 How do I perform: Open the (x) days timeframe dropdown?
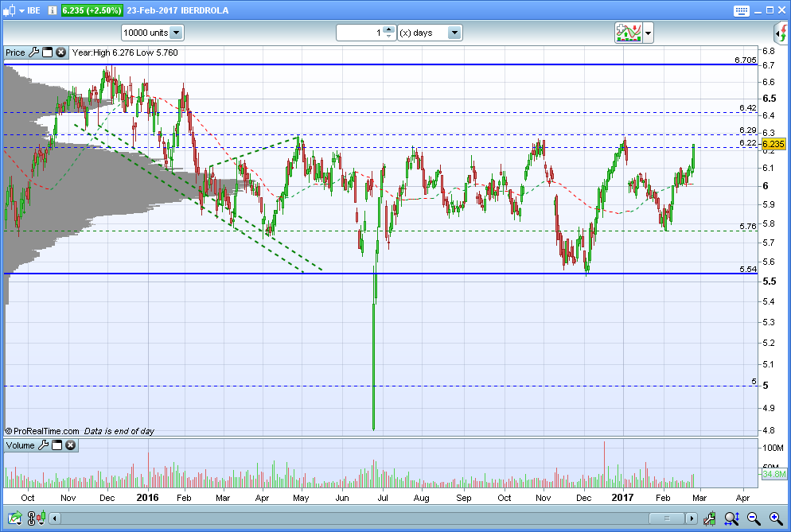[454, 33]
